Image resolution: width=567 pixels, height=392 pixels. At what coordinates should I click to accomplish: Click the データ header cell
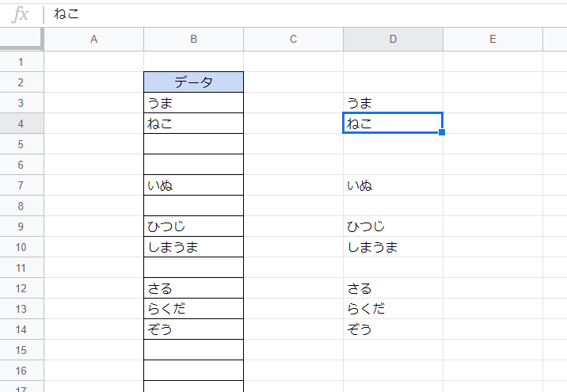[x=193, y=82]
